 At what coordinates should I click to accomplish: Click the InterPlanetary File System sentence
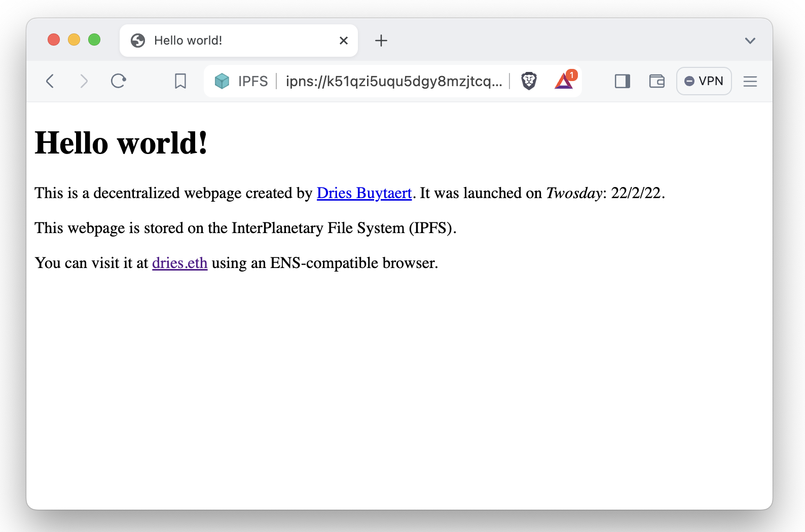pyautogui.click(x=245, y=228)
